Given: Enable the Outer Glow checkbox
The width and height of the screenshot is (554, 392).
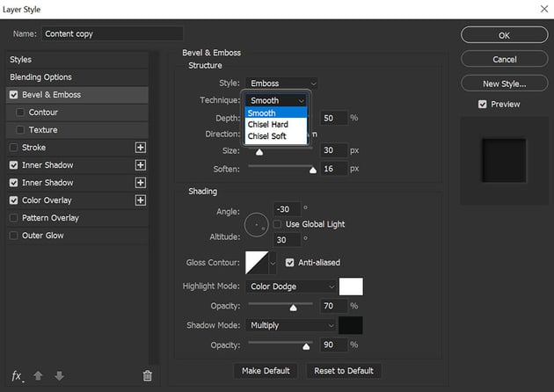Looking at the screenshot, I should coord(14,236).
